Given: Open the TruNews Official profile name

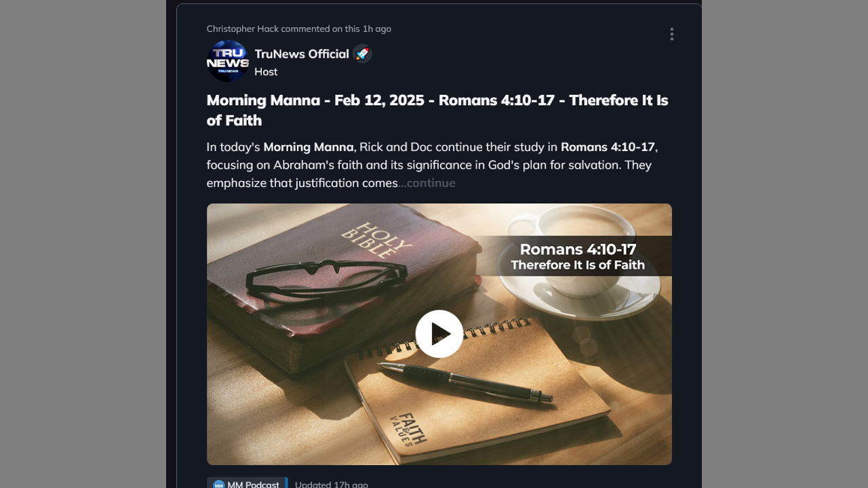Looking at the screenshot, I should [302, 54].
